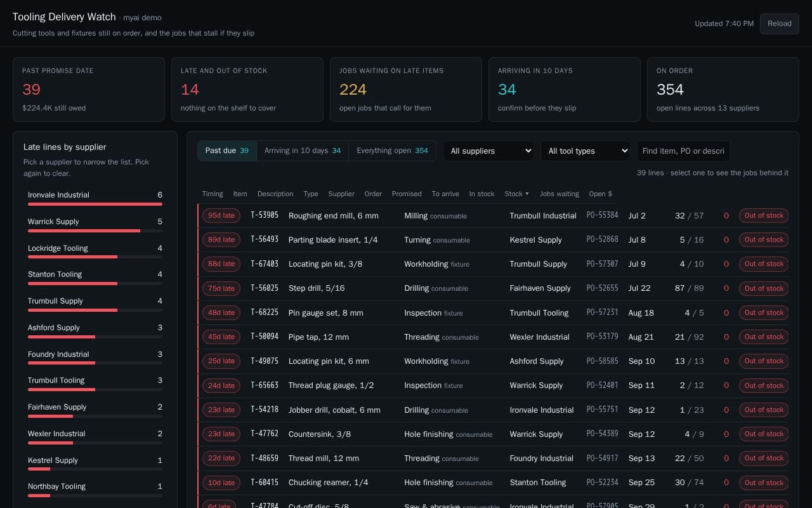The image size is (812, 508).
Task: Choose Trumbull Tooling in supplier list
Action: point(95,384)
